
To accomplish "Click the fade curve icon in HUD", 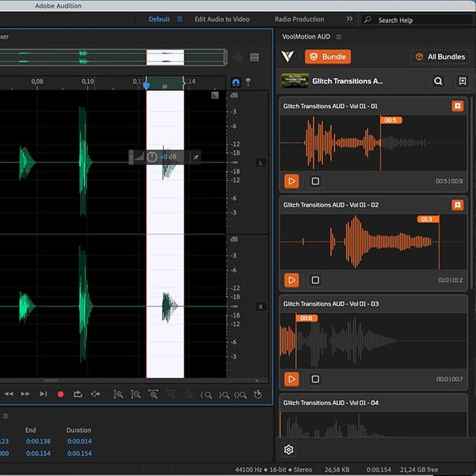I will click(x=139, y=157).
